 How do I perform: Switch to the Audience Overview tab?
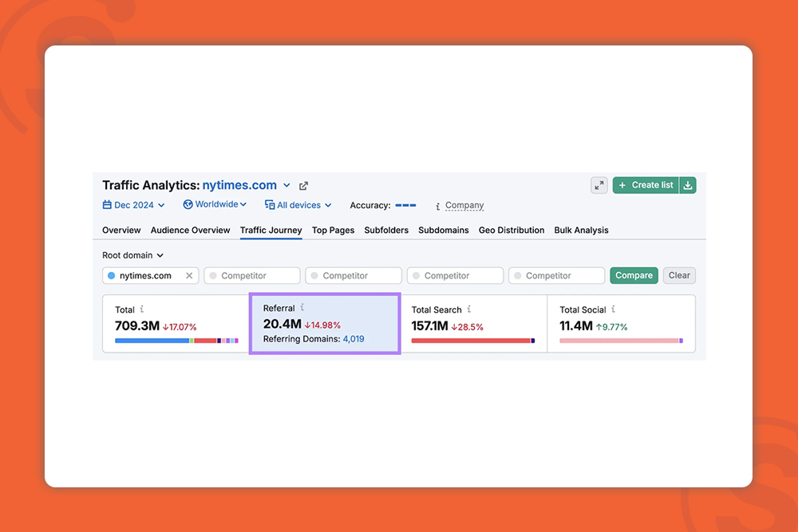(x=191, y=231)
